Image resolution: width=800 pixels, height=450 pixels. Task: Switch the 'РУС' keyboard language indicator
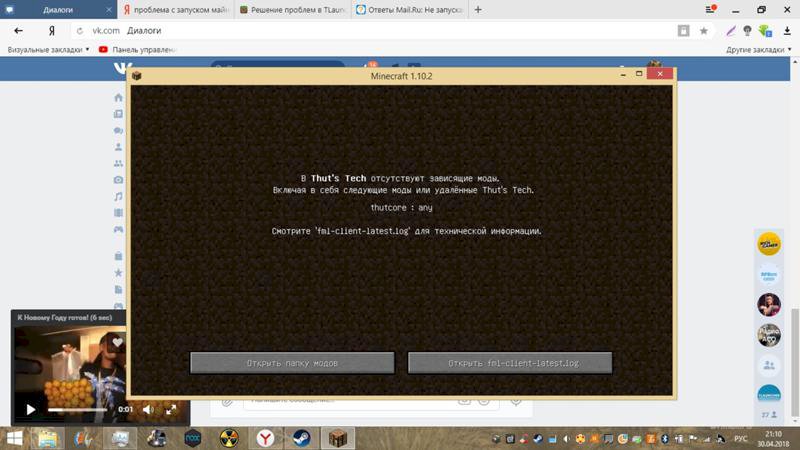(x=741, y=438)
